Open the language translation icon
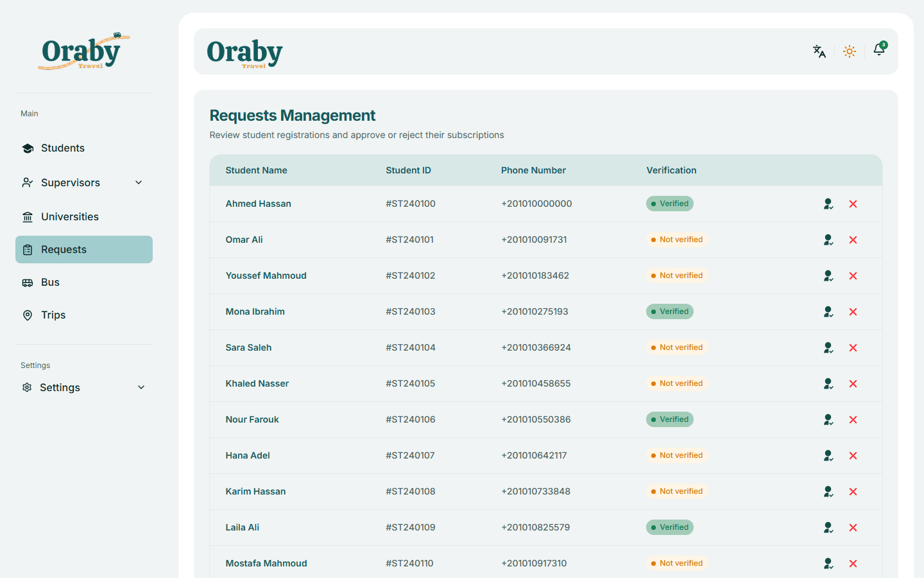The height and width of the screenshot is (578, 924). click(x=819, y=51)
